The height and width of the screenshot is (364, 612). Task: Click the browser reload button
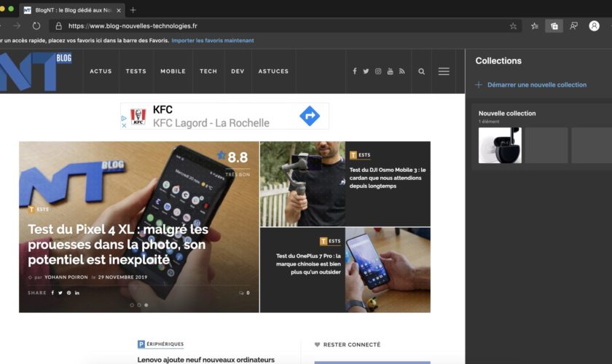pyautogui.click(x=36, y=25)
